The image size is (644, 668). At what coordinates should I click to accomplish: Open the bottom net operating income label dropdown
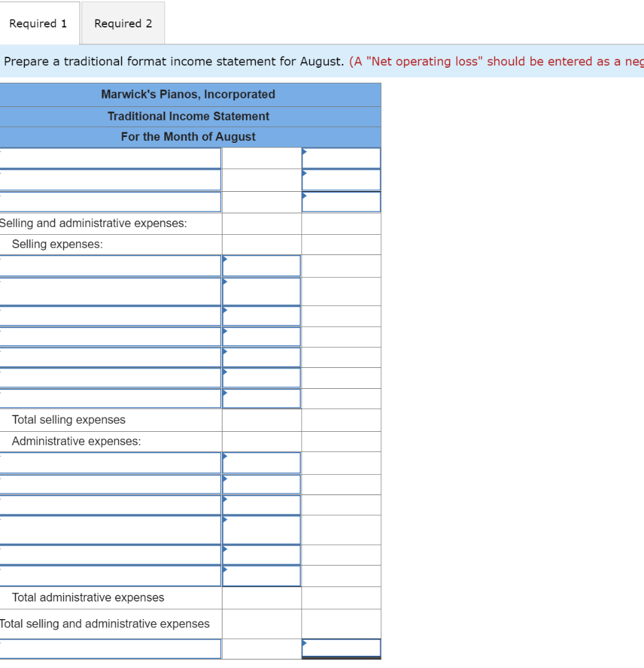pos(111,648)
